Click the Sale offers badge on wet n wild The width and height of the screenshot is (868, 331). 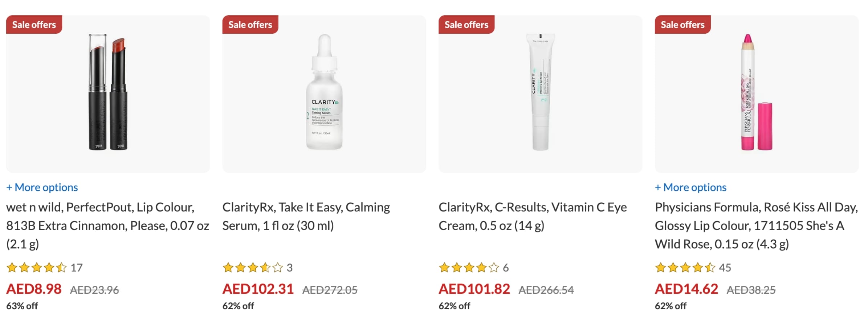(x=34, y=25)
